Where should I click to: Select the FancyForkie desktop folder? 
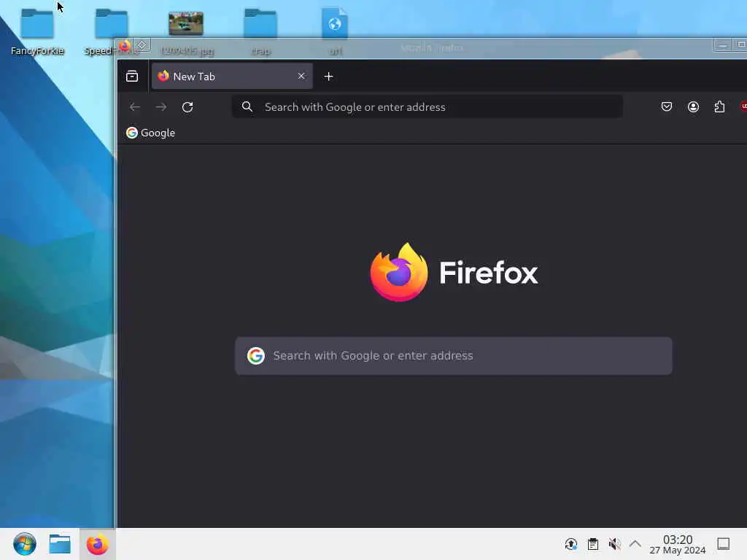tap(37, 32)
